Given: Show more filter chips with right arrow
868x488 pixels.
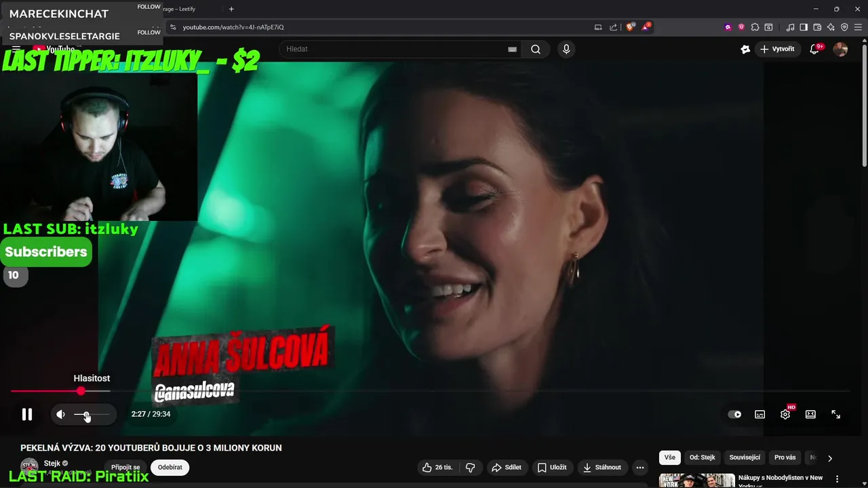Looking at the screenshot, I should [829, 458].
